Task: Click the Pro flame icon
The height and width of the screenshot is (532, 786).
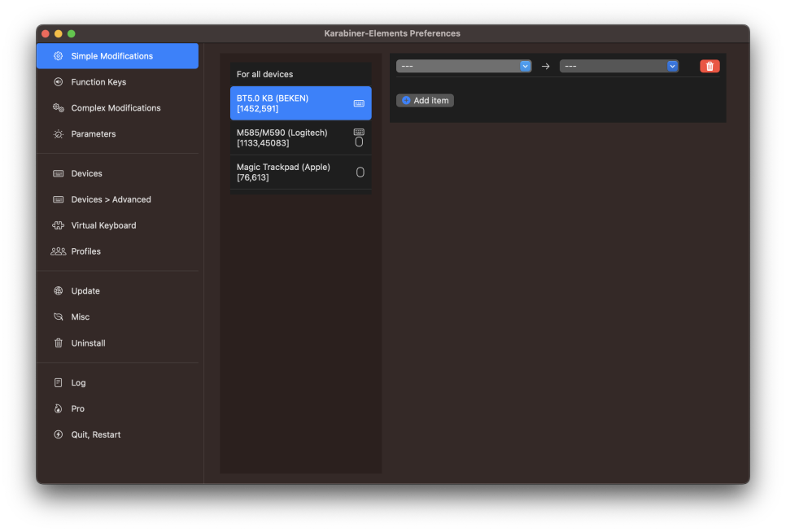Action: 58,409
